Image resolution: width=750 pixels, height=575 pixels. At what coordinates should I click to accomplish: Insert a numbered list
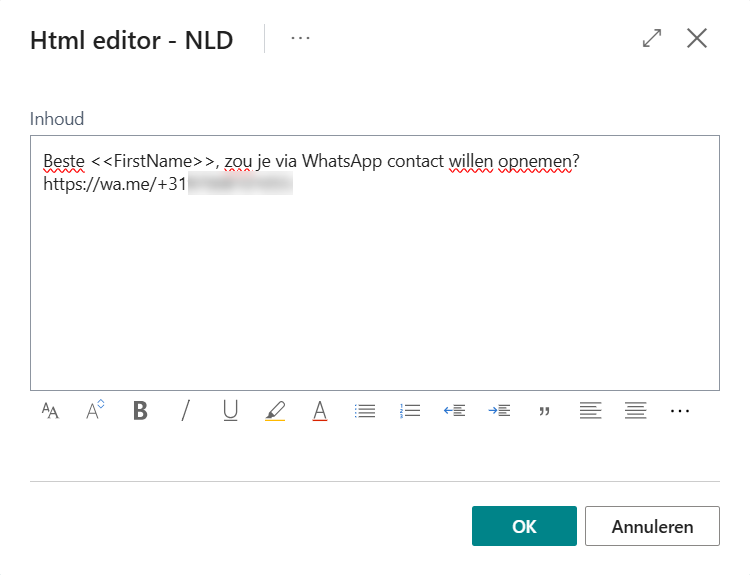tap(410, 411)
